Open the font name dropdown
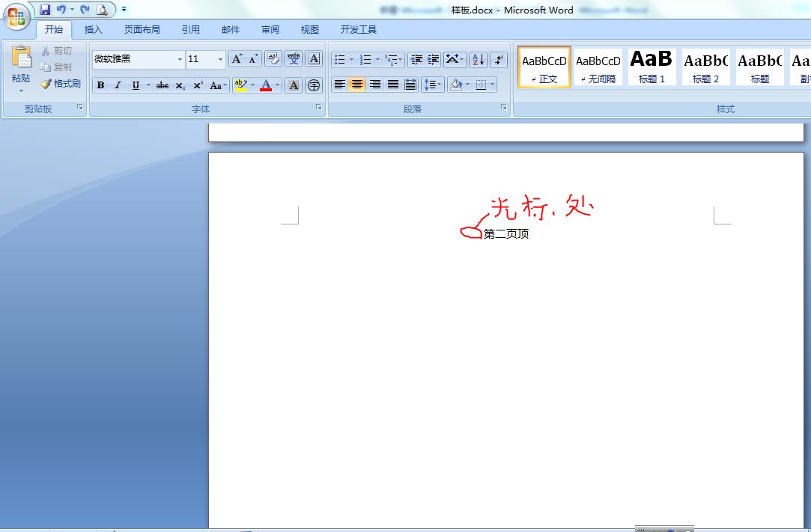Viewport: 811px width, 532px height. point(180,59)
